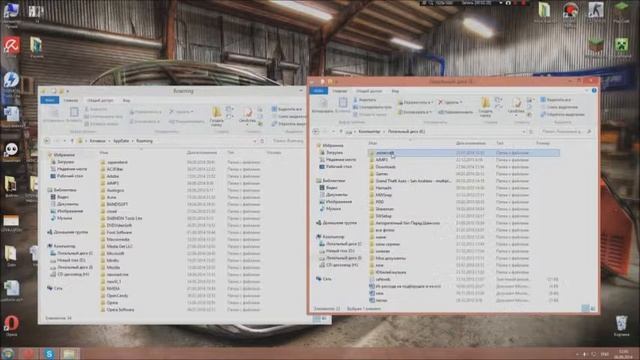Open Общий доступ tab in Roaming window

tap(100, 100)
